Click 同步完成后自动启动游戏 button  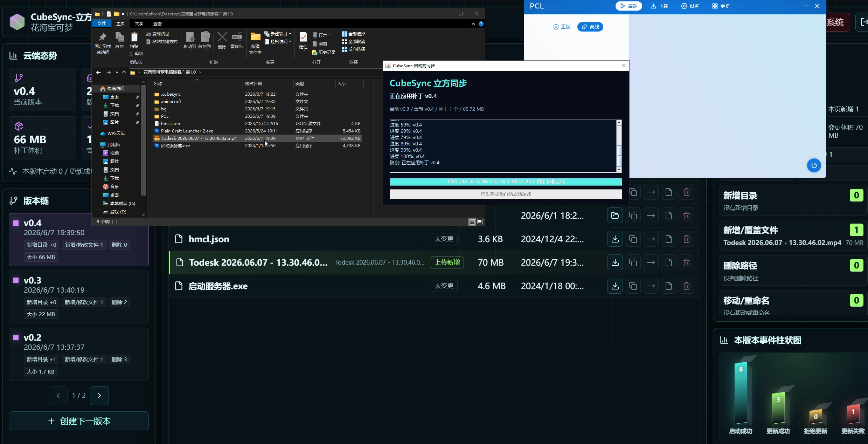coord(506,194)
